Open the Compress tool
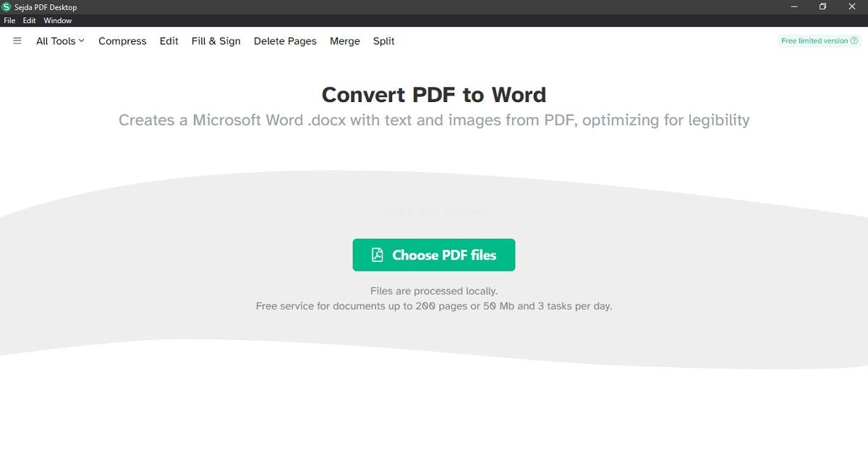868x456 pixels. [122, 41]
